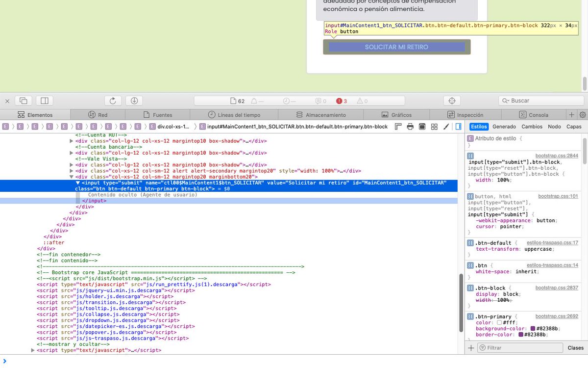Open the Consola tab
This screenshot has width=588, height=368.
click(x=534, y=115)
